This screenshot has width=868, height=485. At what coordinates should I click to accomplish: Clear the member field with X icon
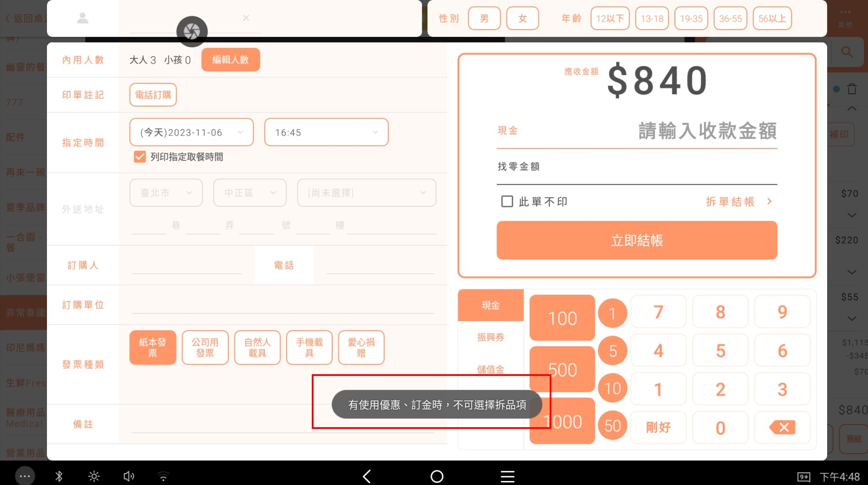246,18
